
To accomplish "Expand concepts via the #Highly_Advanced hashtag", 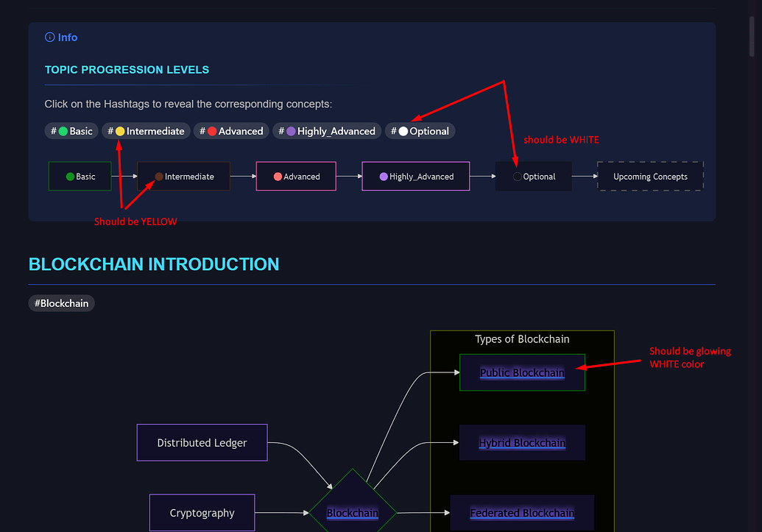I will 326,130.
